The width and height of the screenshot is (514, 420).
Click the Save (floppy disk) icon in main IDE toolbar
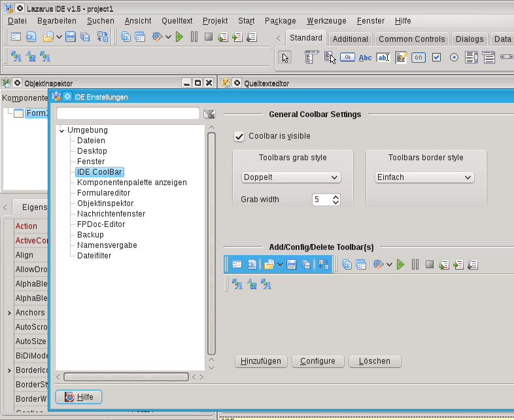click(x=71, y=37)
